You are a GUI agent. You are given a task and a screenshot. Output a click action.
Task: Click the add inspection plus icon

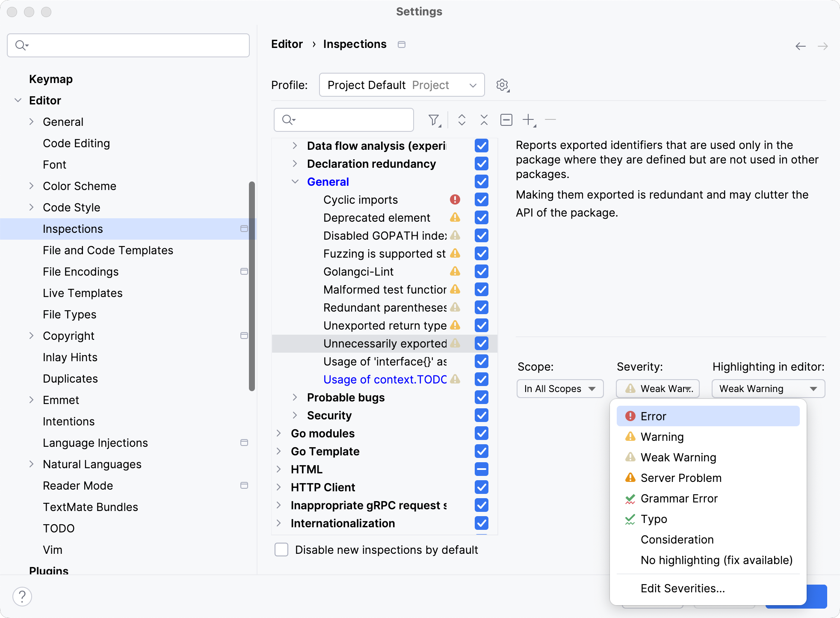(529, 120)
